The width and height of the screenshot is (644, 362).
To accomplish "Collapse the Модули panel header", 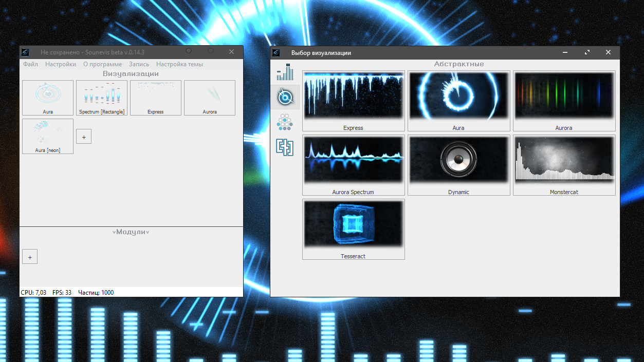I will pyautogui.click(x=131, y=232).
